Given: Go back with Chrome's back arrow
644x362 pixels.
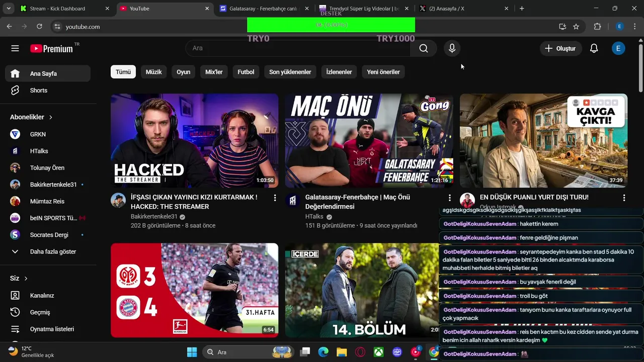Looking at the screenshot, I should 9,27.
